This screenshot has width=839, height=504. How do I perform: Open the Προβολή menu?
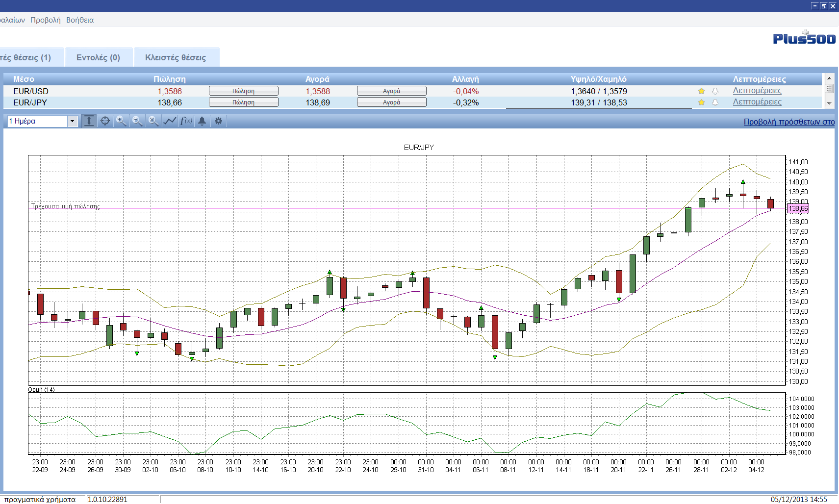(46, 20)
